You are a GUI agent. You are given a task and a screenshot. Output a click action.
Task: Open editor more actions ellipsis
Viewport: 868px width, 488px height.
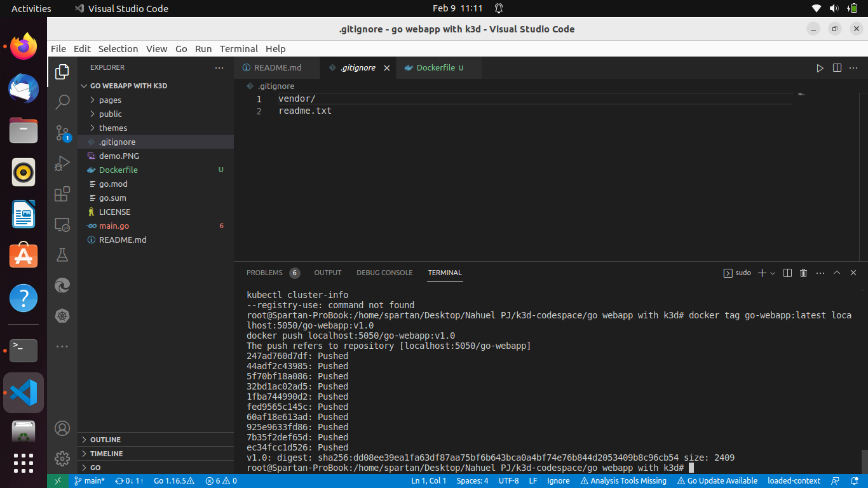click(x=855, y=68)
